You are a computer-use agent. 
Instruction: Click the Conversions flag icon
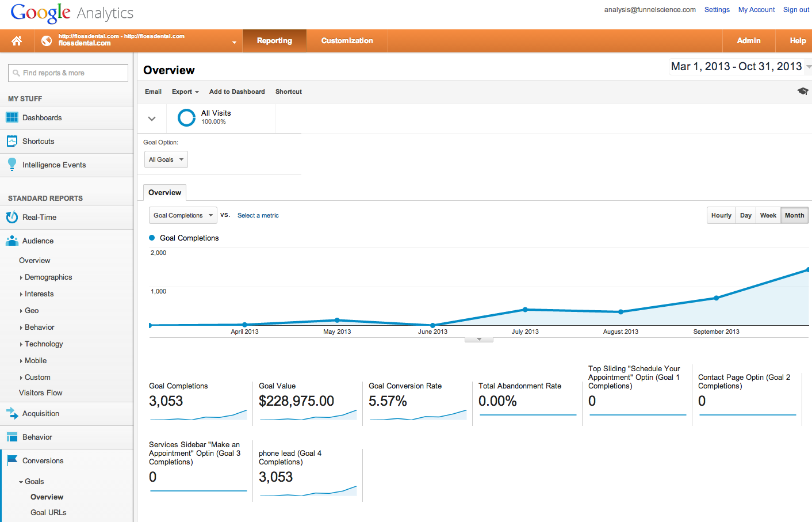tap(12, 460)
